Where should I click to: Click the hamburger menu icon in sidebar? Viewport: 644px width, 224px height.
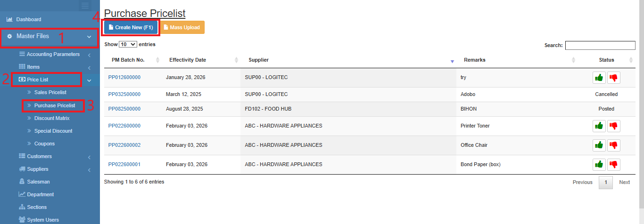[x=85, y=6]
